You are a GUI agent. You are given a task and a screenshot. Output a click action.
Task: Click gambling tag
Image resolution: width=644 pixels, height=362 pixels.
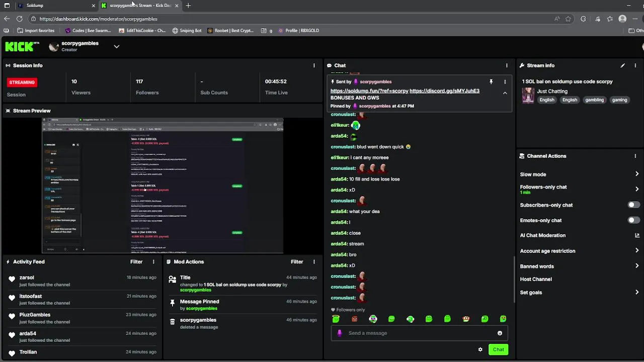point(594,100)
